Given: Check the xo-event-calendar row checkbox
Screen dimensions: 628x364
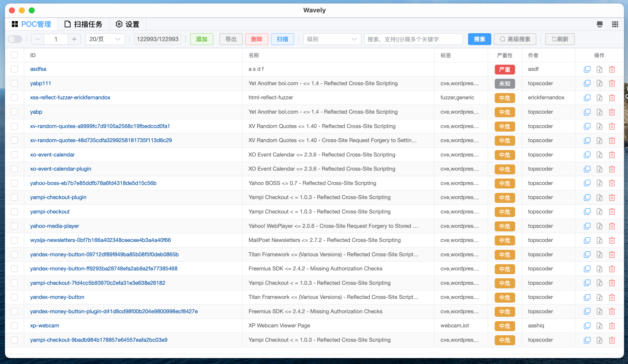Looking at the screenshot, I should point(14,155).
